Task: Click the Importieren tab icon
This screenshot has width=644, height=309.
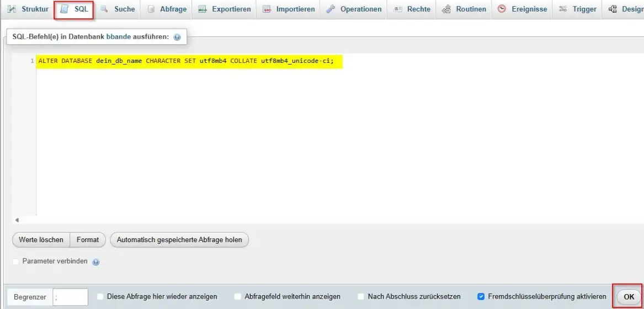Action: pyautogui.click(x=267, y=9)
